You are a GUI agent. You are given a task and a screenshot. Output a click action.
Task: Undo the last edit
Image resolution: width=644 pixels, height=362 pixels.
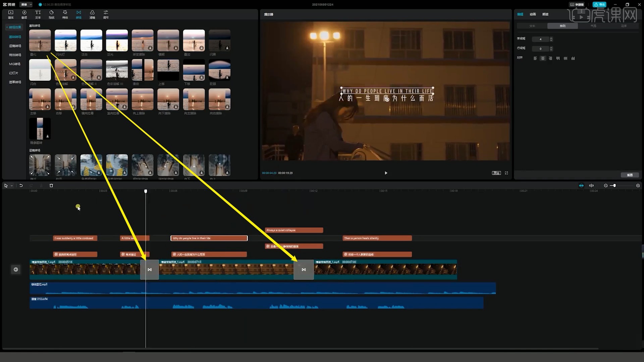pyautogui.click(x=21, y=185)
